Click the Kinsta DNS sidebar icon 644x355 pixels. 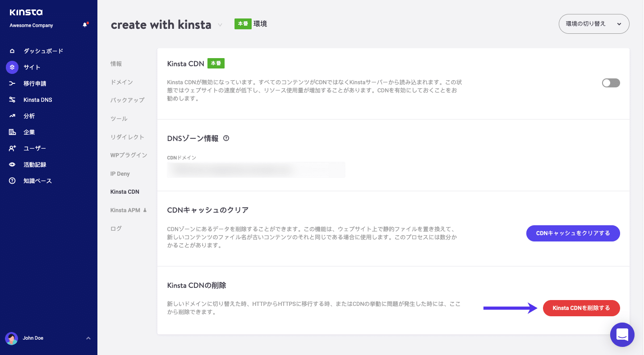[12, 100]
